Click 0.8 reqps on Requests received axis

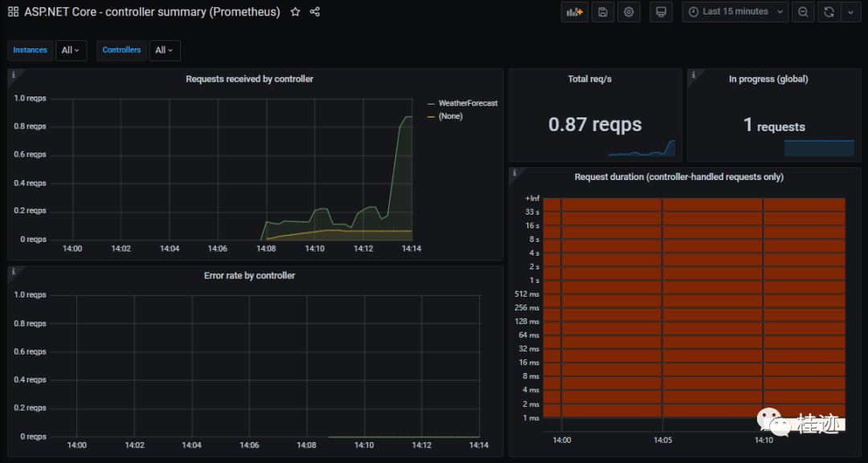pyautogui.click(x=30, y=127)
